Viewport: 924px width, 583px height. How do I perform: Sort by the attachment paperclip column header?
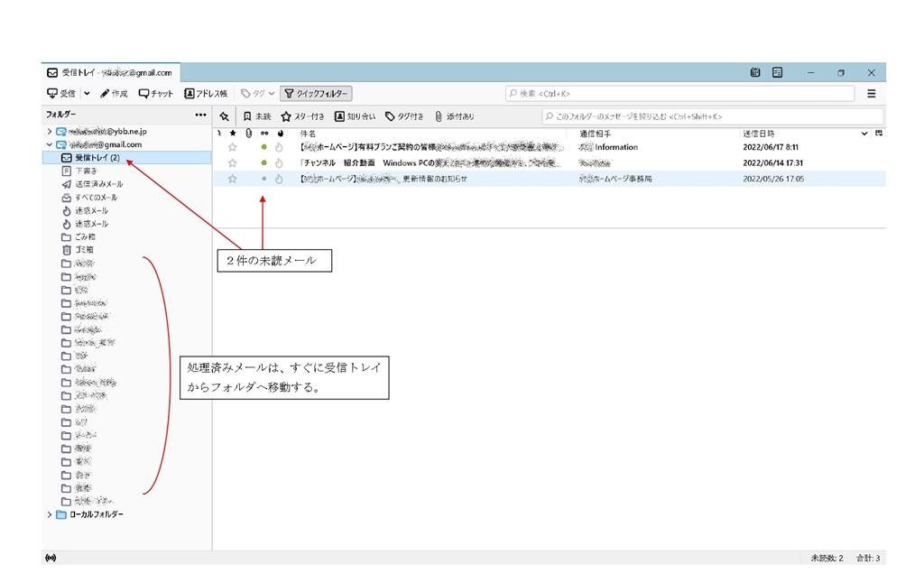click(249, 134)
